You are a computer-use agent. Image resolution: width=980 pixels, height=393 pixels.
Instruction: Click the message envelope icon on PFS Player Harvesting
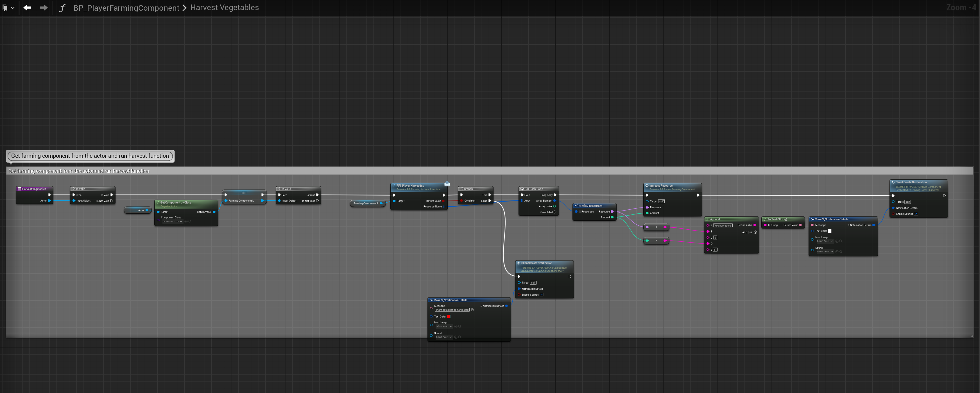pos(447,184)
